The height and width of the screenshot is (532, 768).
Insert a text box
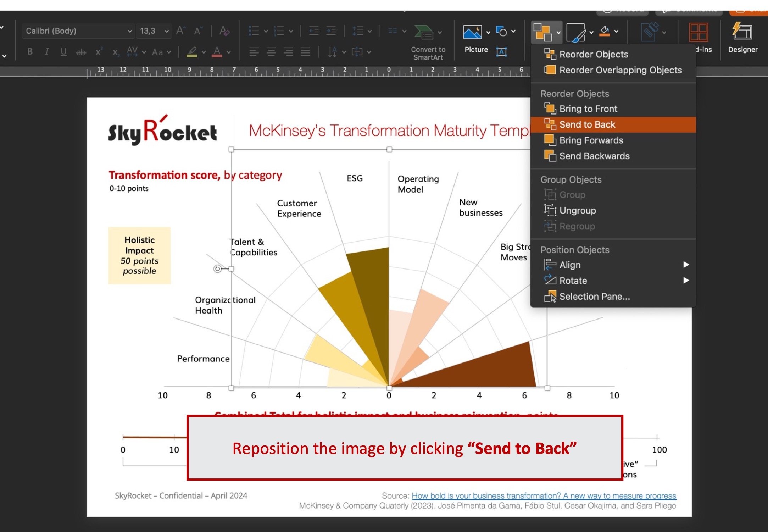pyautogui.click(x=501, y=52)
